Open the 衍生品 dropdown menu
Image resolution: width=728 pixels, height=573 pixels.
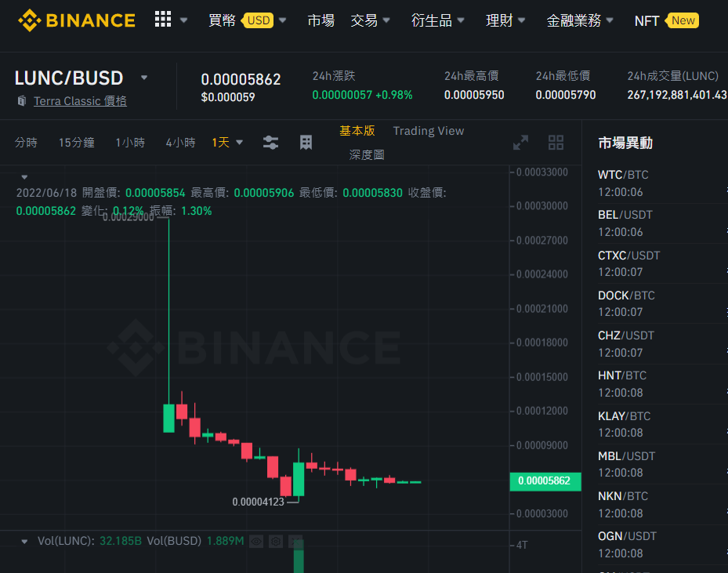click(437, 20)
